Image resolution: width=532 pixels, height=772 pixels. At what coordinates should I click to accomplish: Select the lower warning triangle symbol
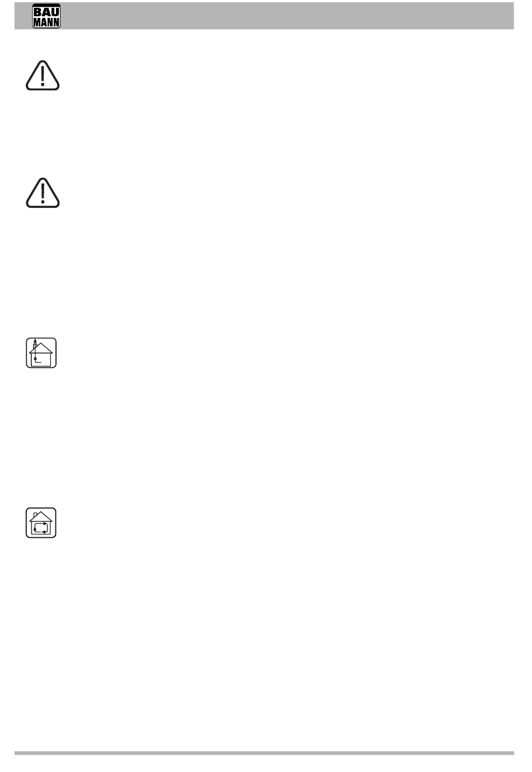point(43,193)
